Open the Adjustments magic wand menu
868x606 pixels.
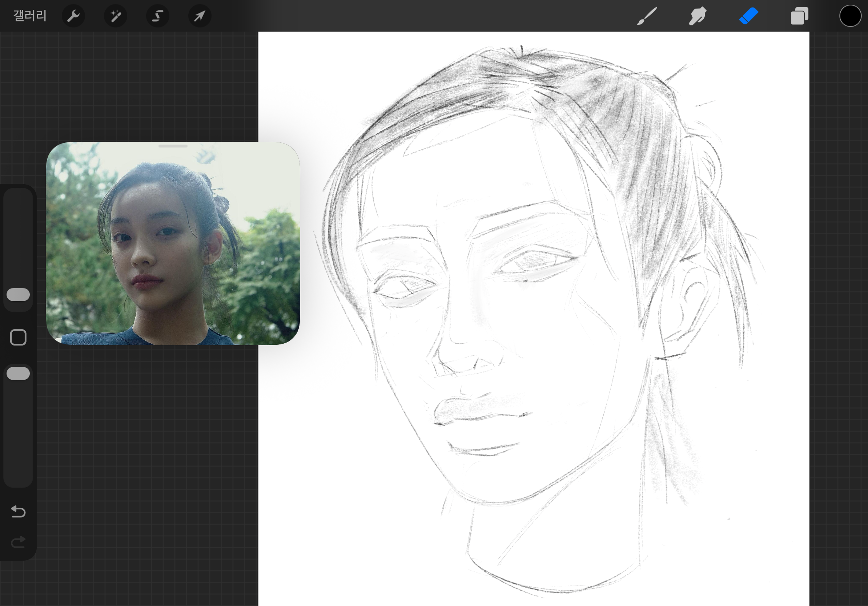(x=115, y=16)
